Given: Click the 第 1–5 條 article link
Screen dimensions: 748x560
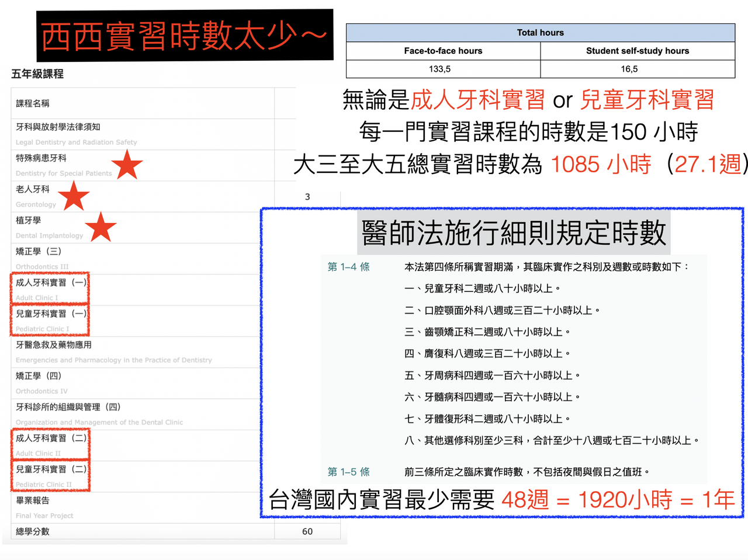Looking at the screenshot, I should [x=348, y=472].
